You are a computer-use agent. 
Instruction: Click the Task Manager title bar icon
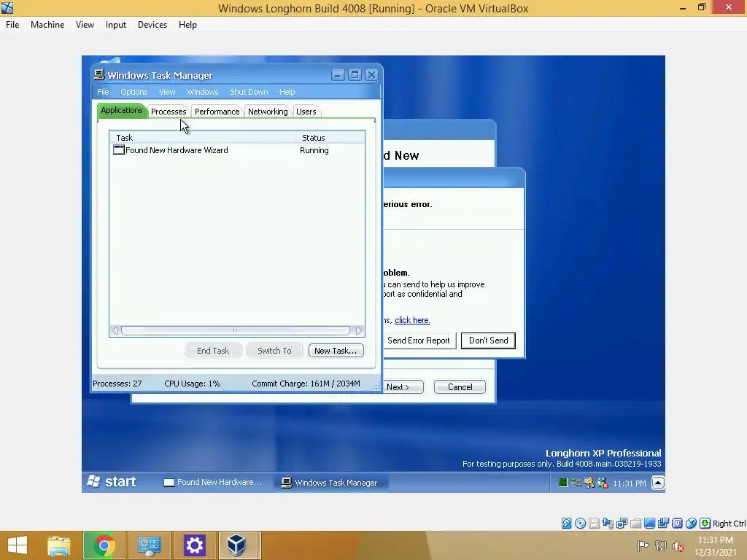pyautogui.click(x=99, y=75)
